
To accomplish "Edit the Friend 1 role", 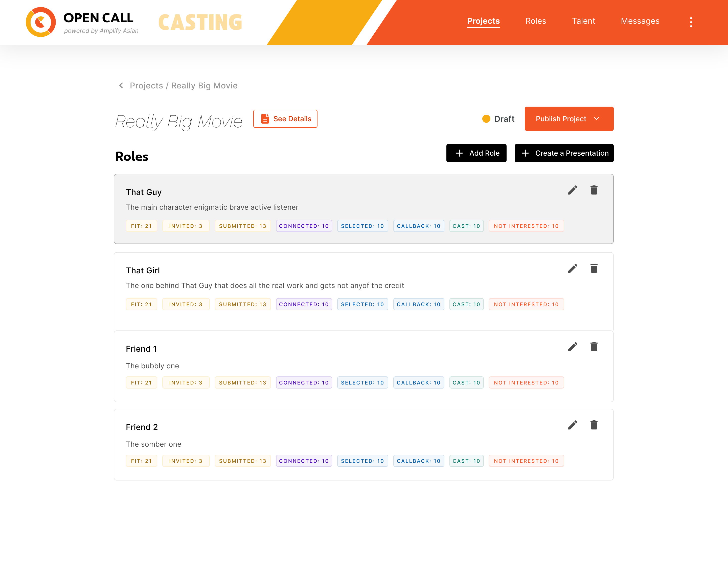I will pyautogui.click(x=572, y=347).
